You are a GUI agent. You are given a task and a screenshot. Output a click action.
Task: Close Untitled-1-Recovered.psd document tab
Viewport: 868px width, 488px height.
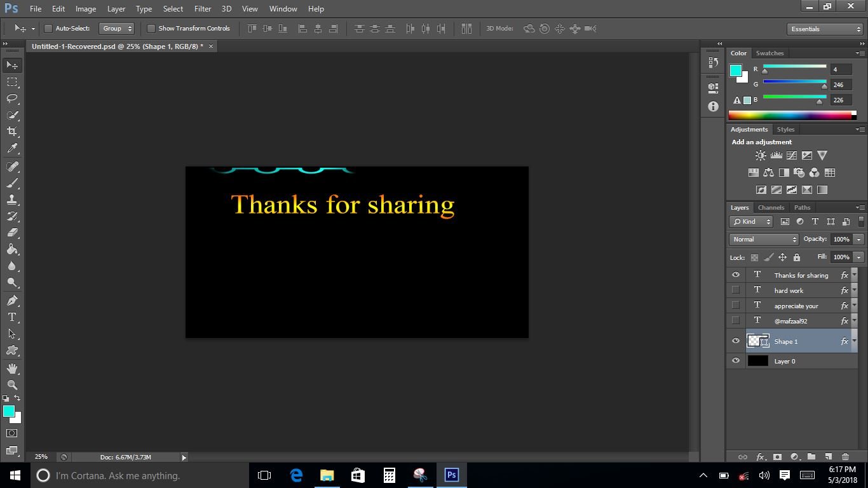click(x=211, y=46)
